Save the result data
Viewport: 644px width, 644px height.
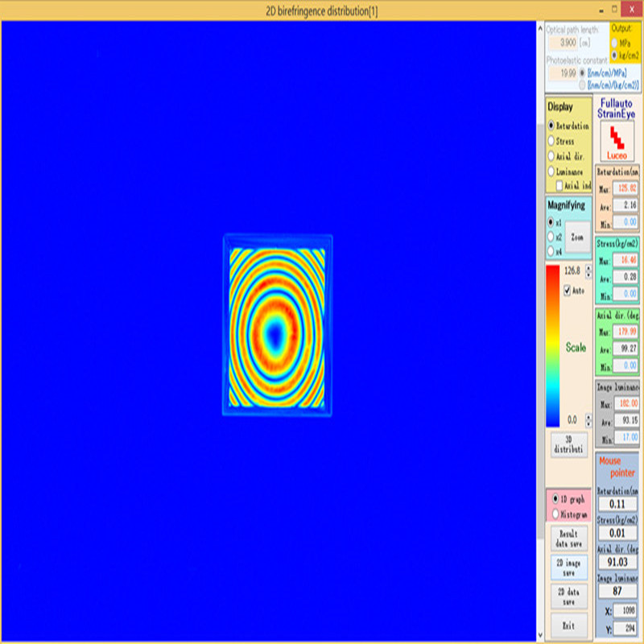568,539
